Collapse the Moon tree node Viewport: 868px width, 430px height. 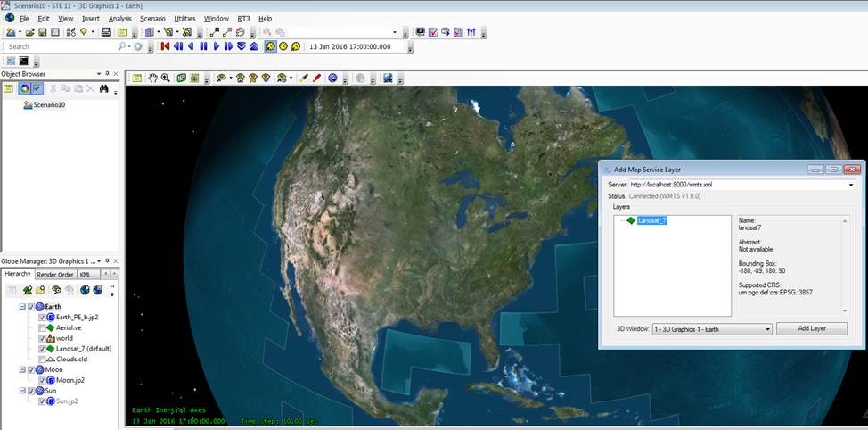pyautogui.click(x=22, y=369)
